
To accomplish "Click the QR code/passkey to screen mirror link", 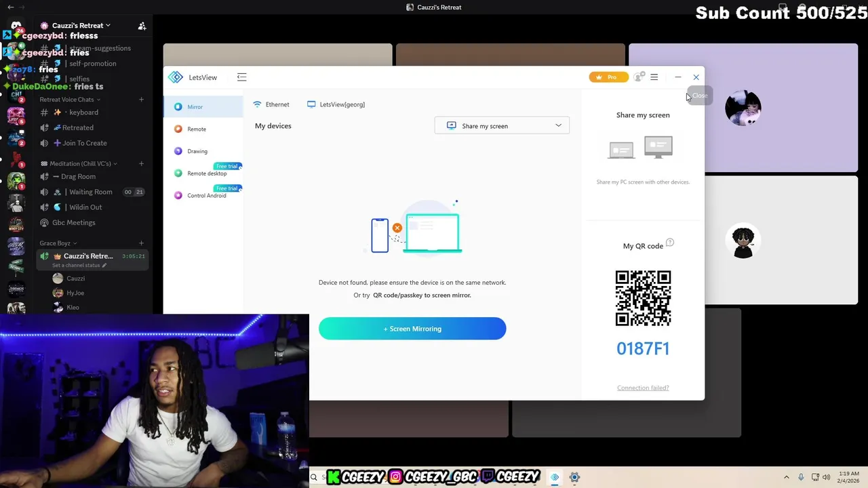I will 422,296.
